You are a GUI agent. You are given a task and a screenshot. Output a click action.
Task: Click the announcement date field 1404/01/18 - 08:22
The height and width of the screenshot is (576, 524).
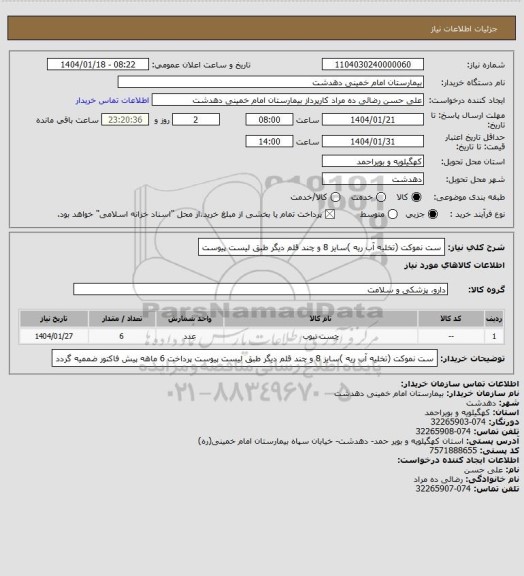[98, 64]
